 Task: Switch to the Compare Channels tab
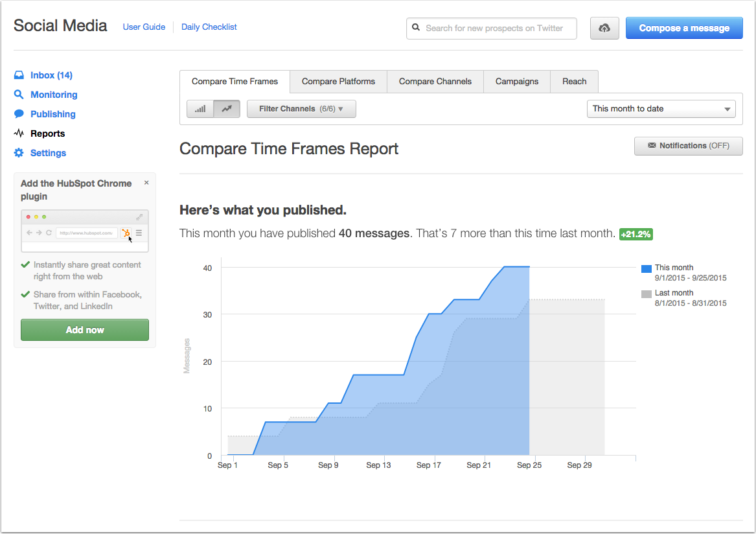[435, 82]
